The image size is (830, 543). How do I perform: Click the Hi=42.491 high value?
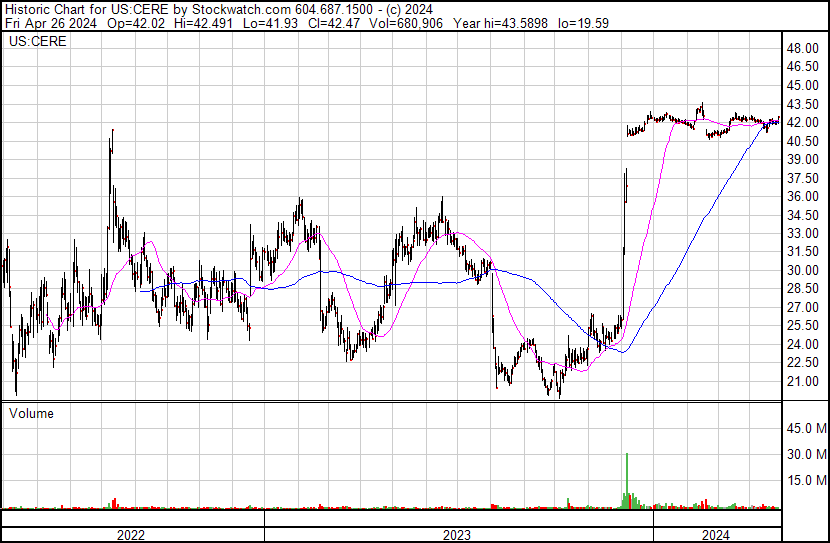tap(204, 23)
